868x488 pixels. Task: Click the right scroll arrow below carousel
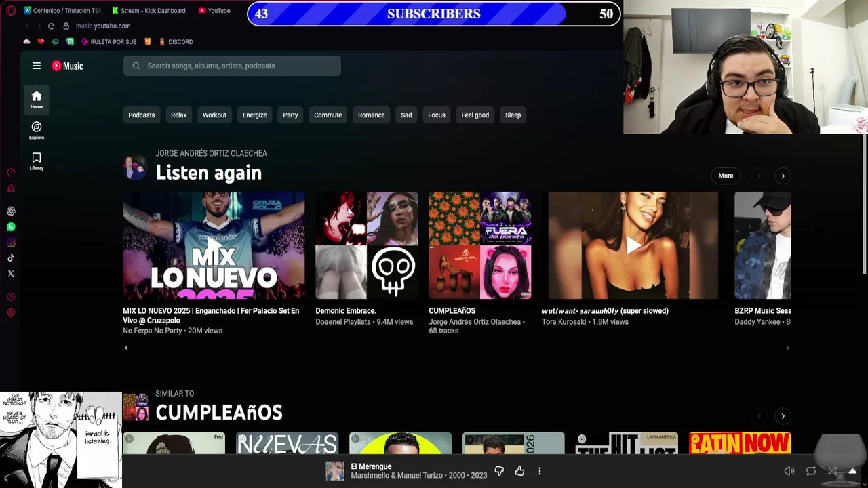pos(787,348)
